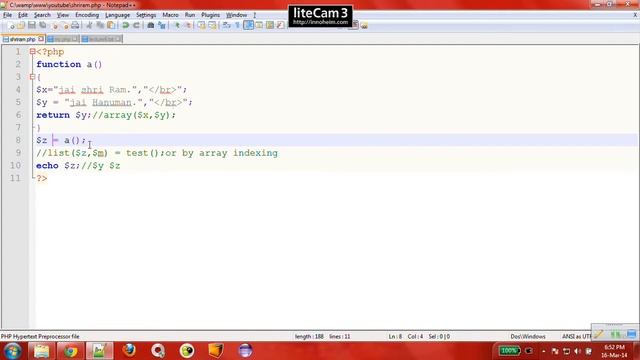Zoom in using toolbar icon
Viewport: 640px width, 360px height.
click(x=177, y=25)
